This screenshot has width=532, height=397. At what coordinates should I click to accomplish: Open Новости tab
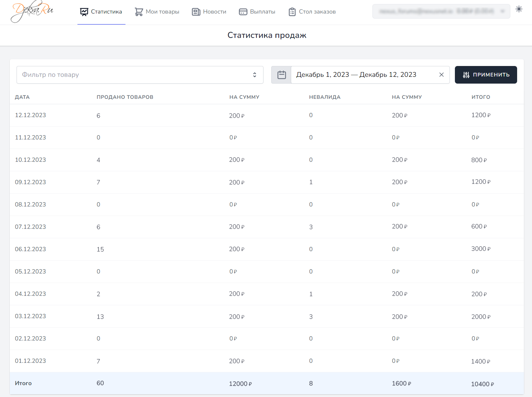click(x=209, y=12)
